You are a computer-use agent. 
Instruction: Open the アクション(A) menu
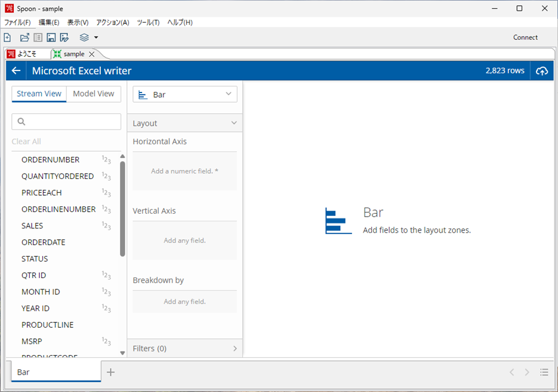(113, 23)
